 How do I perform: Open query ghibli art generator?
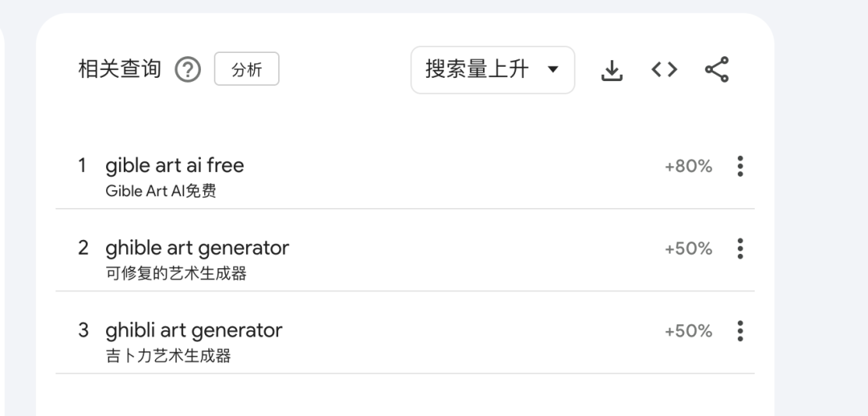pos(194,330)
